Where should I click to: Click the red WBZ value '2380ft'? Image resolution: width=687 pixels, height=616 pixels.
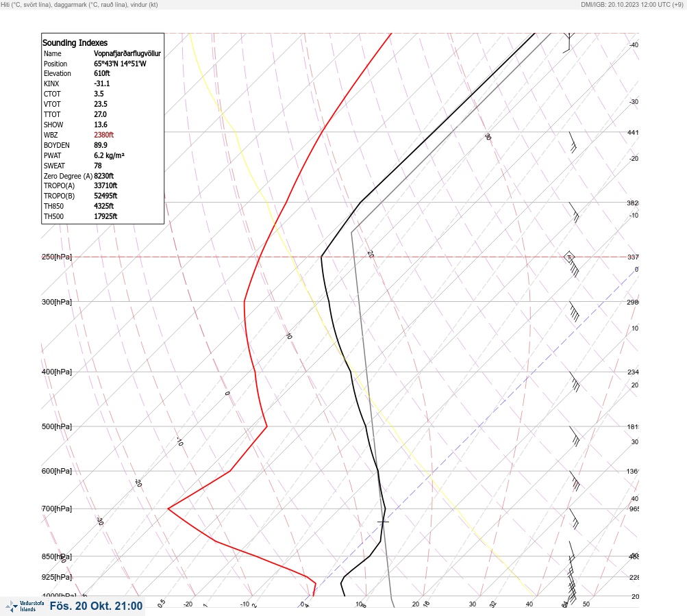(104, 135)
